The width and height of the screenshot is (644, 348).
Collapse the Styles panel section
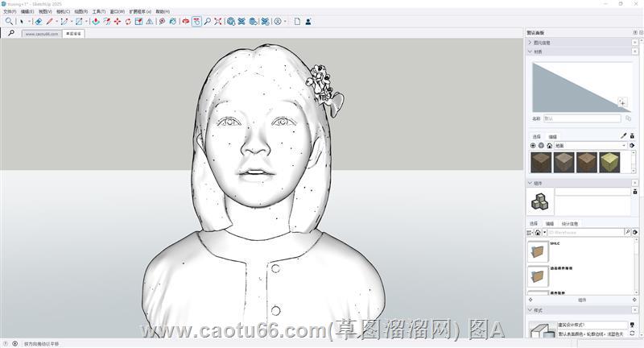[530, 310]
